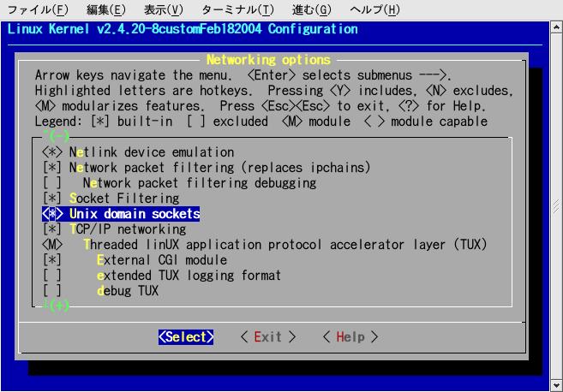Toggle Netlink device emulation option marker
The image size is (563, 392).
pos(52,152)
